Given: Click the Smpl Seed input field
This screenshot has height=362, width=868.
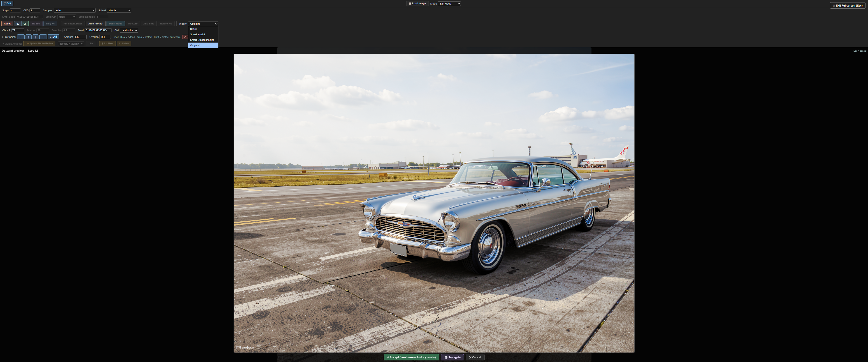Looking at the screenshot, I should point(29,17).
